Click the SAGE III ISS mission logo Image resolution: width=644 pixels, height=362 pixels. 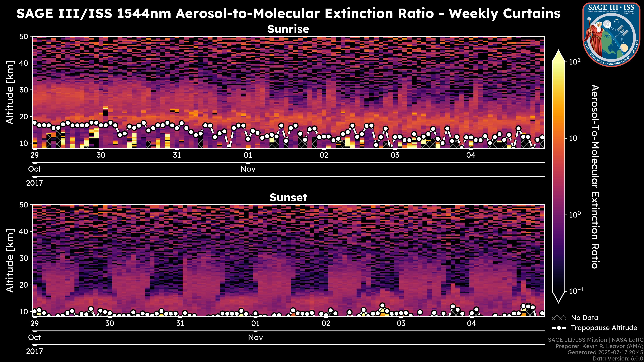click(x=611, y=35)
